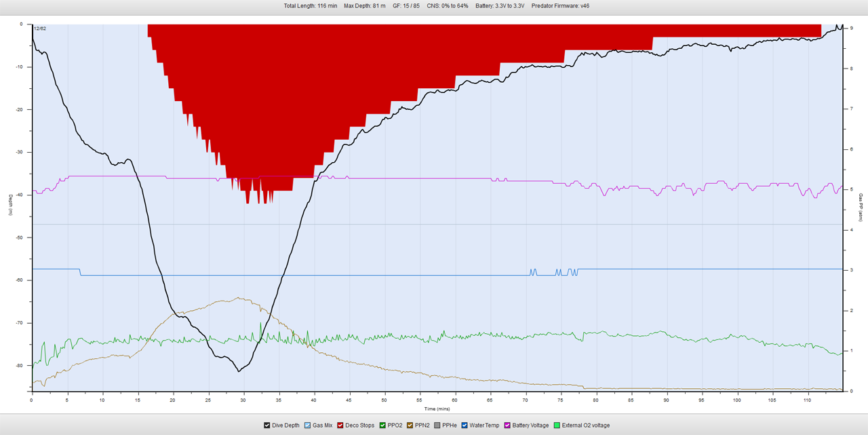Select the GF: 15 / 85 text
The height and width of the screenshot is (435, 868).
406,5
